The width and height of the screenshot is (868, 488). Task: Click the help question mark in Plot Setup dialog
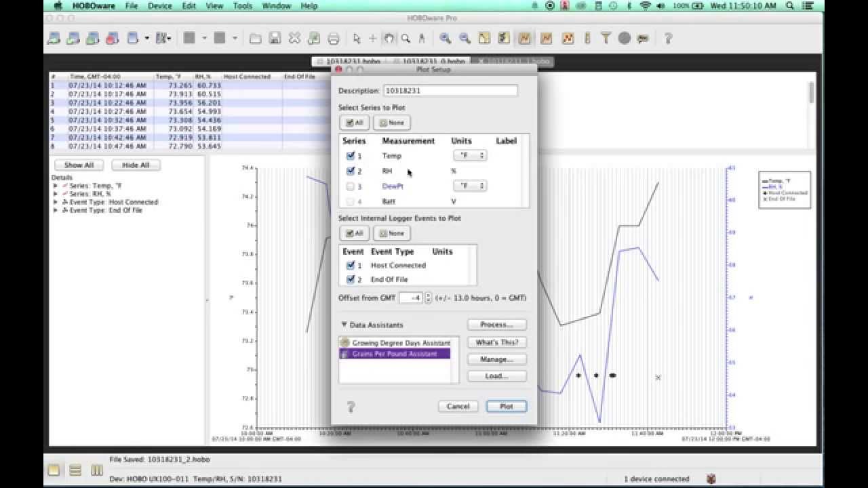(351, 407)
